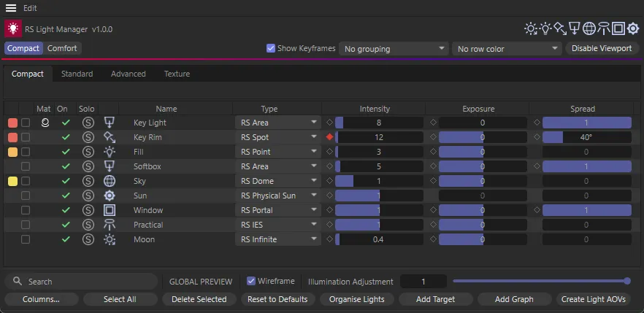This screenshot has width=644, height=313.
Task: Turn off the Practical light
Action: point(66,225)
